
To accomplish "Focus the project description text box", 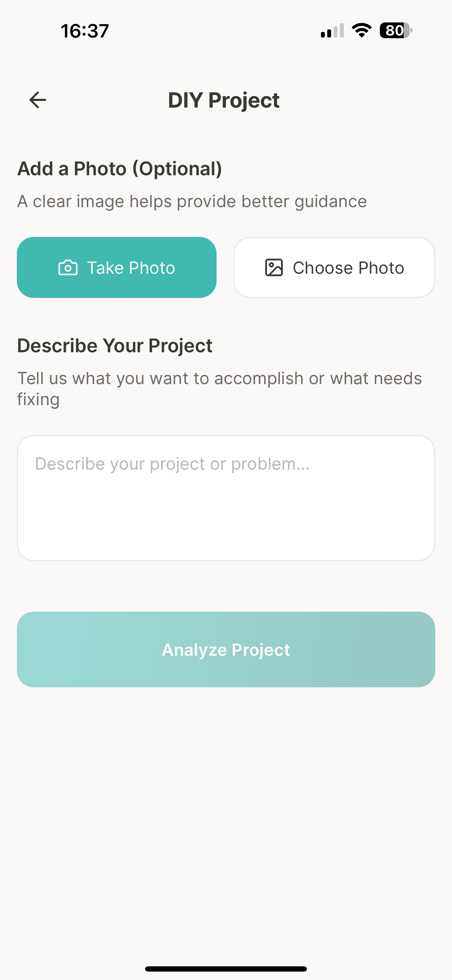I will (226, 498).
